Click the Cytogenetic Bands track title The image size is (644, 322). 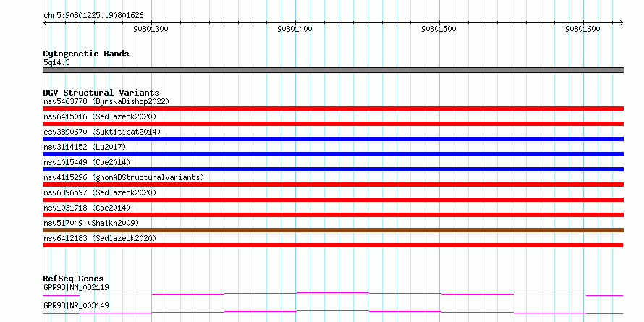pyautogui.click(x=86, y=54)
